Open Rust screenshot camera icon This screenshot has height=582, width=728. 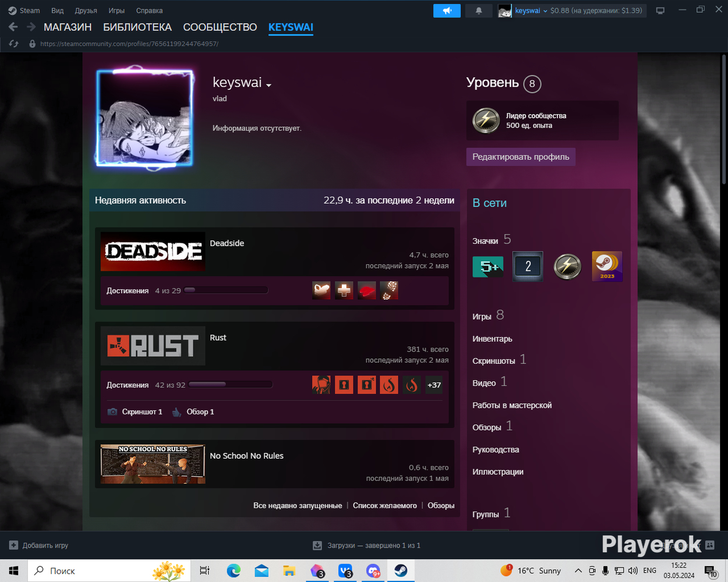[112, 412]
